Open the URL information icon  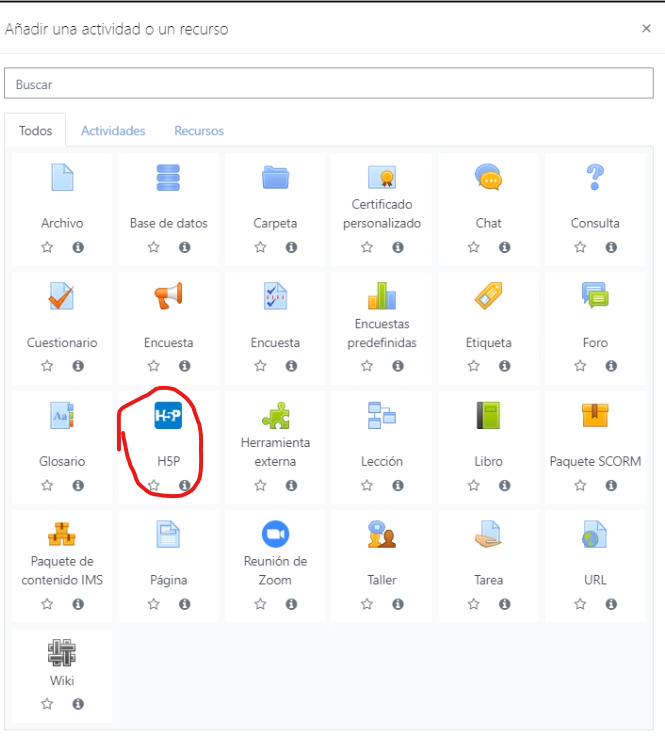(x=611, y=604)
